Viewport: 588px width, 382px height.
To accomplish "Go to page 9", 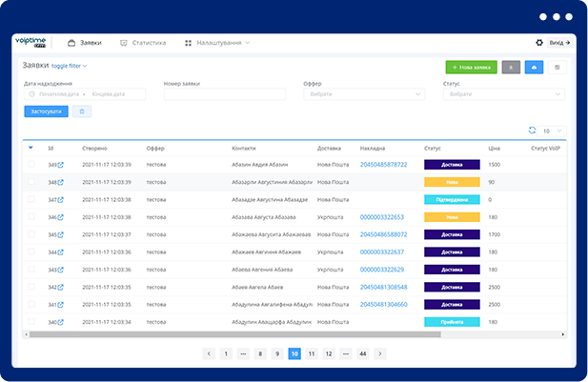I will (x=277, y=353).
